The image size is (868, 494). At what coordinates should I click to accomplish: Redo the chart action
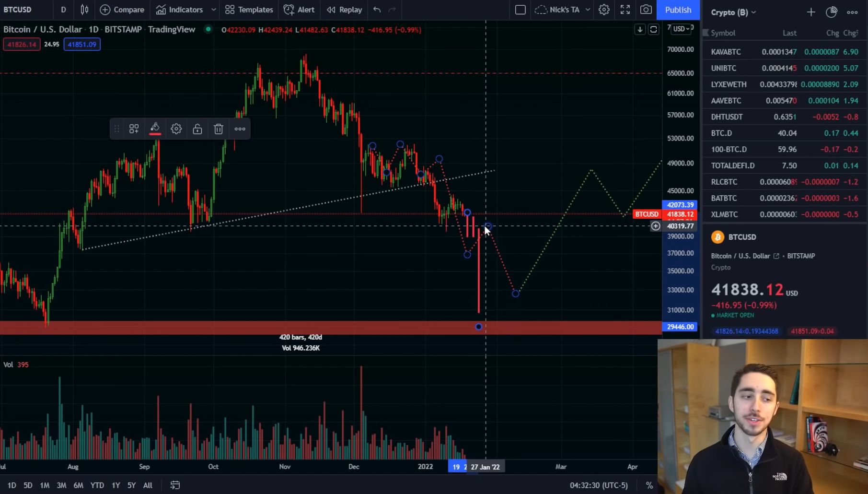pos(392,10)
